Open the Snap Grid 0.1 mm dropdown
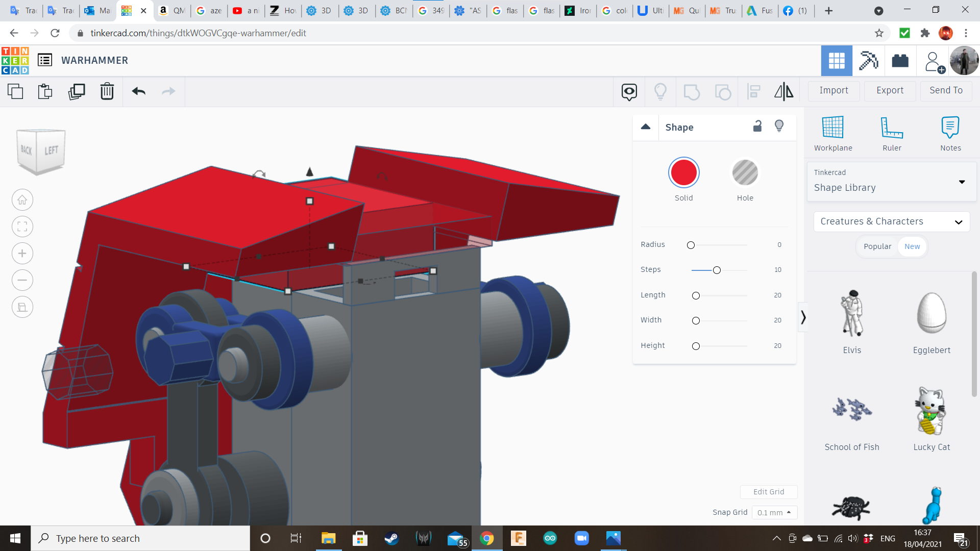This screenshot has height=551, width=980. 774,512
